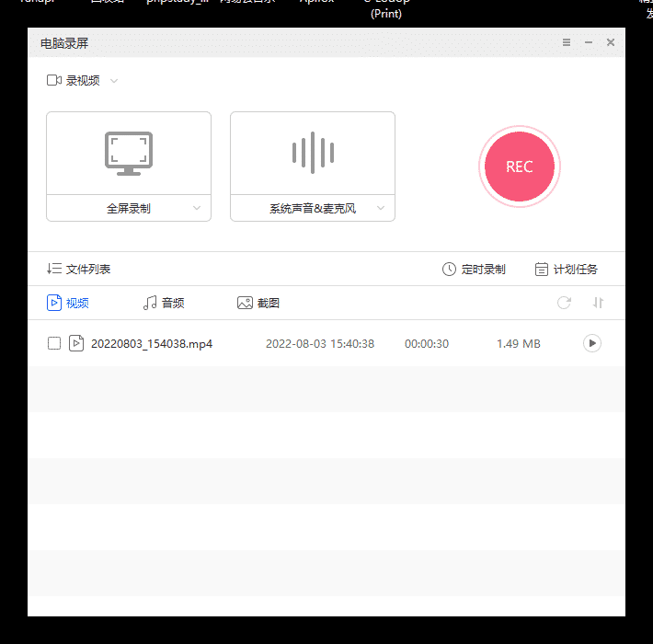Expand the 系统声音&麦克风 audio dropdown
The height and width of the screenshot is (644, 653).
381,208
